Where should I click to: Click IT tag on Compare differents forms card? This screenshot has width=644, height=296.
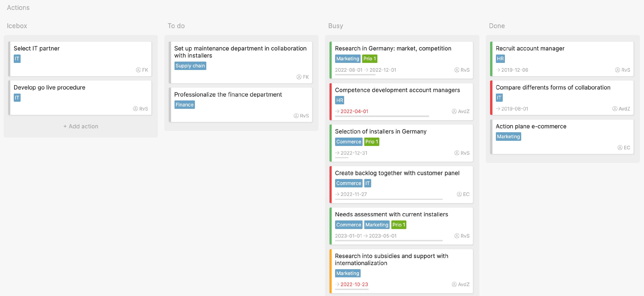coord(499,98)
